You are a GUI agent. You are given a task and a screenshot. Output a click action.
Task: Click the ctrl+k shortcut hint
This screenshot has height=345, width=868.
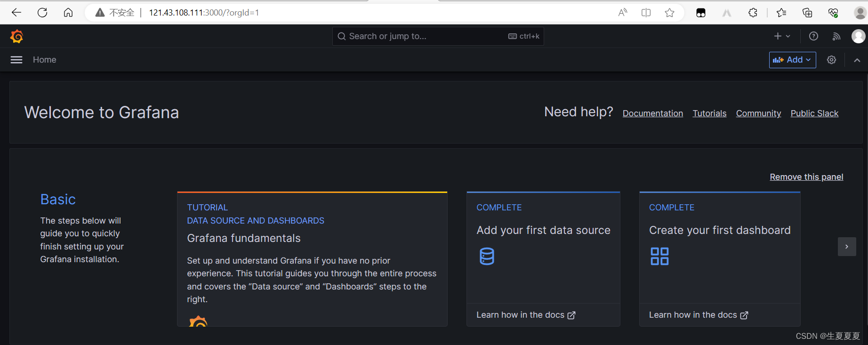point(524,36)
